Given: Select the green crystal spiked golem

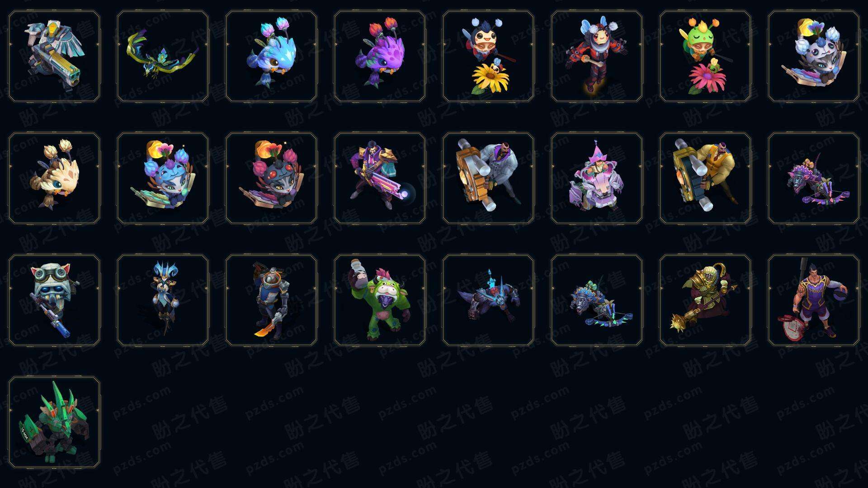Looking at the screenshot, I should pyautogui.click(x=54, y=422).
